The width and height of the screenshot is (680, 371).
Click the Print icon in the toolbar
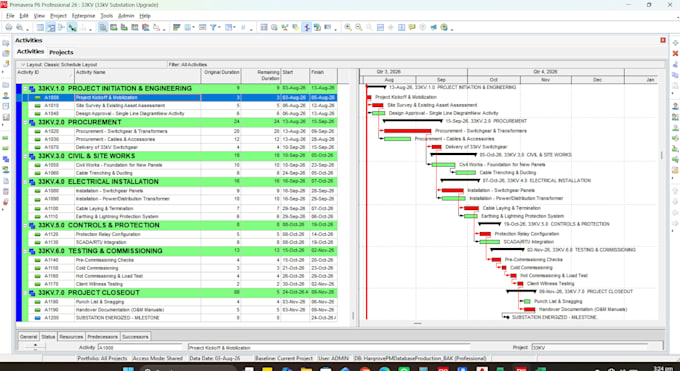click(9, 27)
